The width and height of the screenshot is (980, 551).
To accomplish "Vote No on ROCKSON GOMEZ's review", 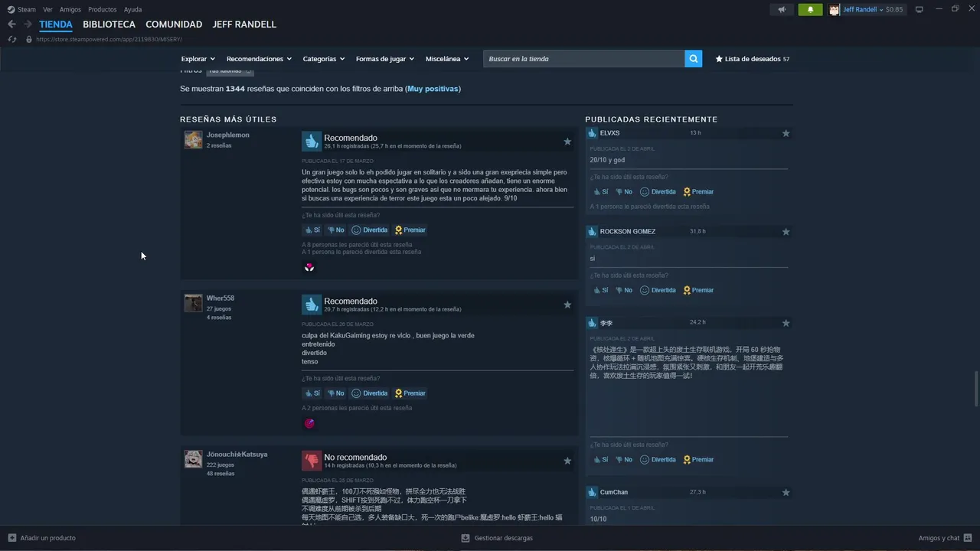I will point(624,291).
